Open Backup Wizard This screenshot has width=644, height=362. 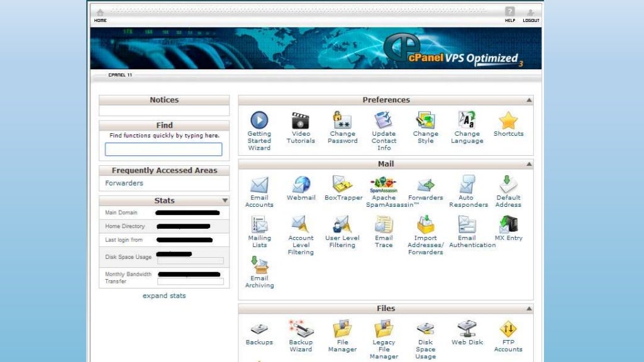(301, 336)
